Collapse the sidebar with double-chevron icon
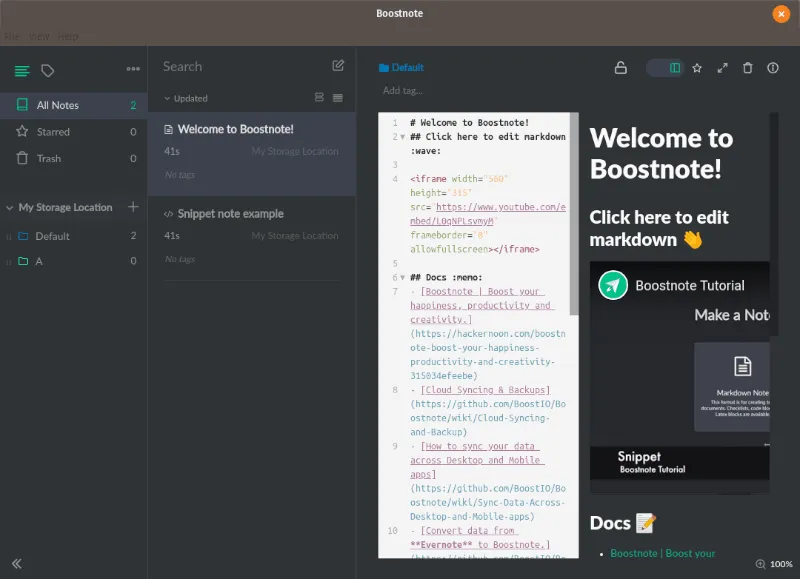800x579 pixels. click(17, 563)
